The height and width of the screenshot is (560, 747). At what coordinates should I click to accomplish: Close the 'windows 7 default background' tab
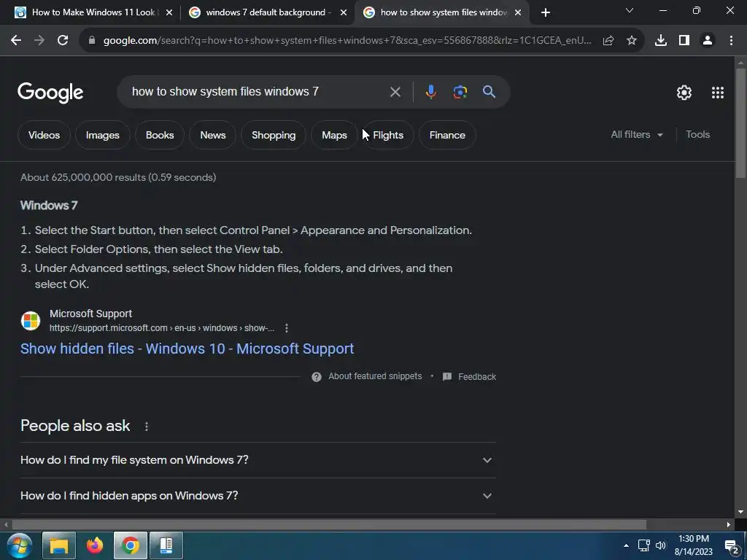(344, 12)
